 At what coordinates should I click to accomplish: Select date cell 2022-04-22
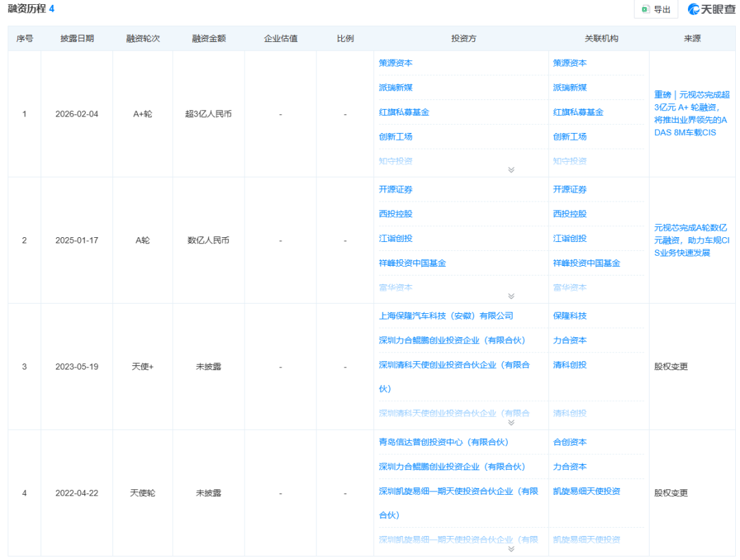click(77, 493)
